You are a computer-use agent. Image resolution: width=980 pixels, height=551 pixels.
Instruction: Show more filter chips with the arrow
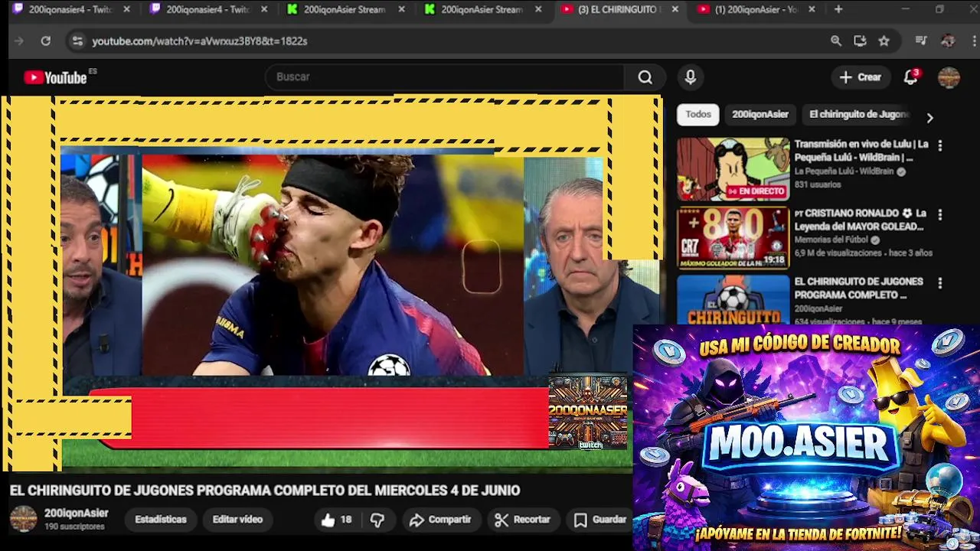click(x=929, y=118)
